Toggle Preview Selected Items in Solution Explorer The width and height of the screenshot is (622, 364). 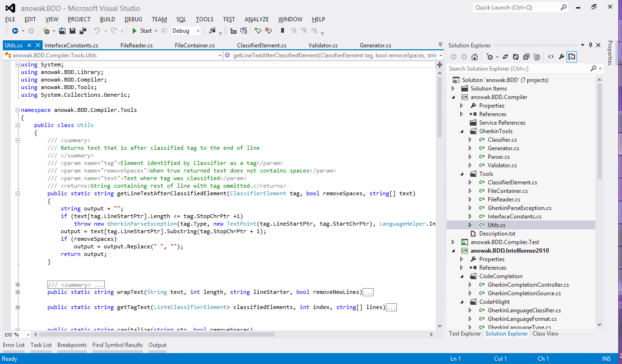coord(572,57)
